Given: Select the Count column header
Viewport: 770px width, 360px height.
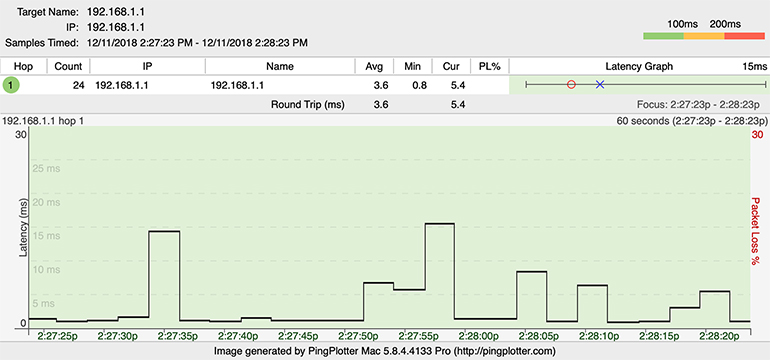Looking at the screenshot, I should [x=68, y=66].
